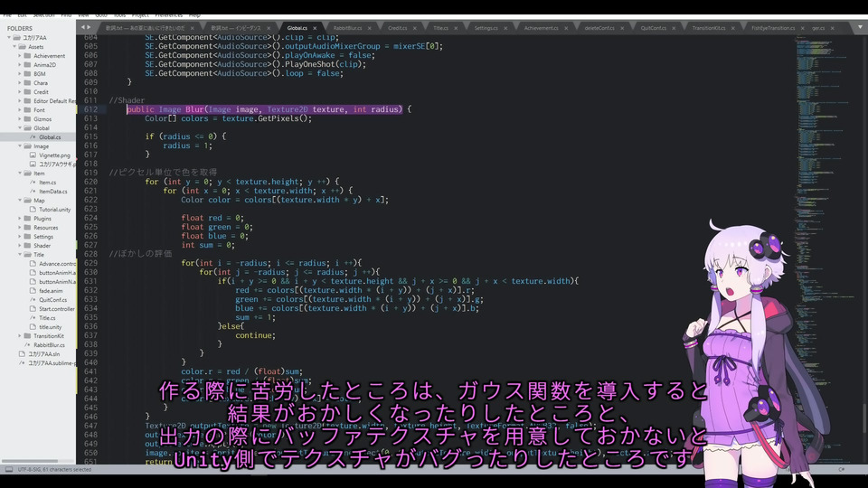The height and width of the screenshot is (488, 868).
Task: Collapse the ユカリアAA root folder
Action: click(x=9, y=38)
